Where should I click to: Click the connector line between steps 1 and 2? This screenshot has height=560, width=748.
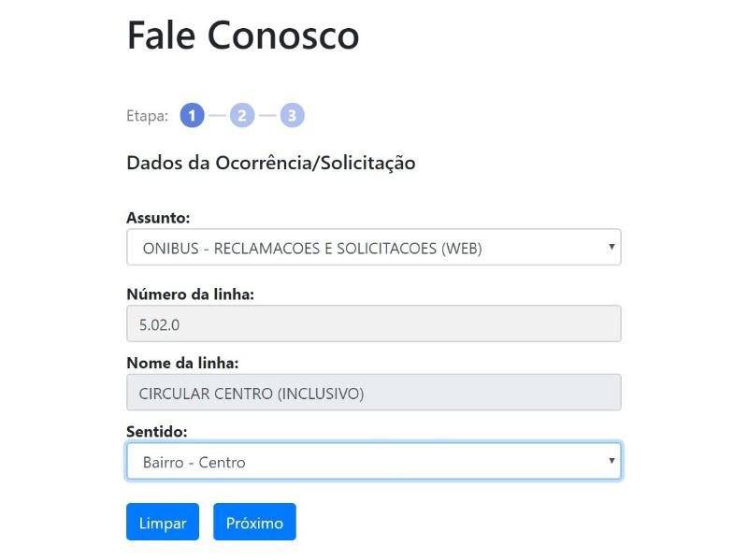217,114
